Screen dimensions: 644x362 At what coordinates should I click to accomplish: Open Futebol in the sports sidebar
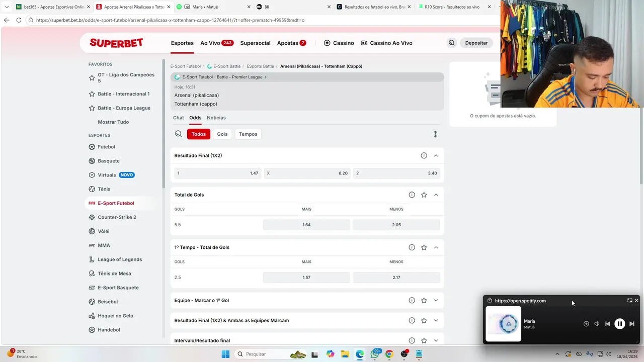(x=106, y=147)
